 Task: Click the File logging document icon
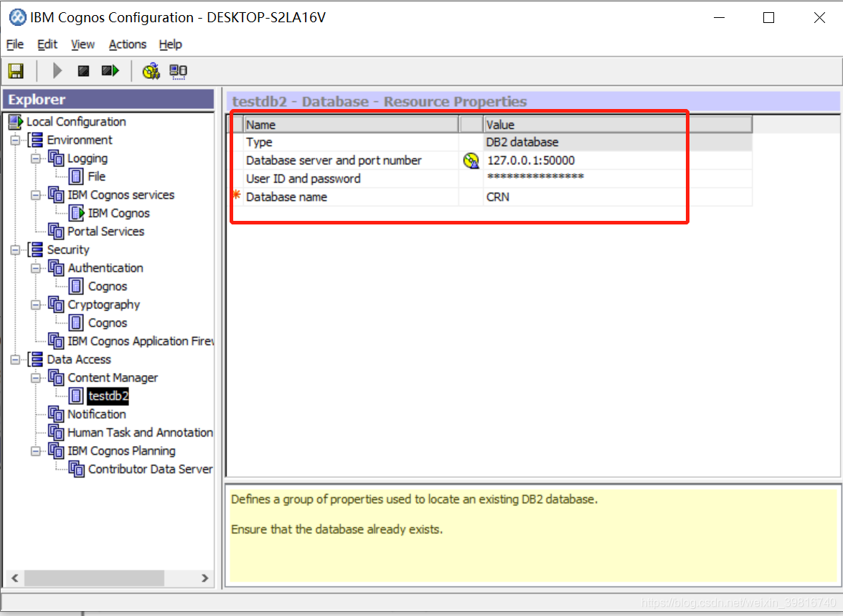click(x=76, y=177)
